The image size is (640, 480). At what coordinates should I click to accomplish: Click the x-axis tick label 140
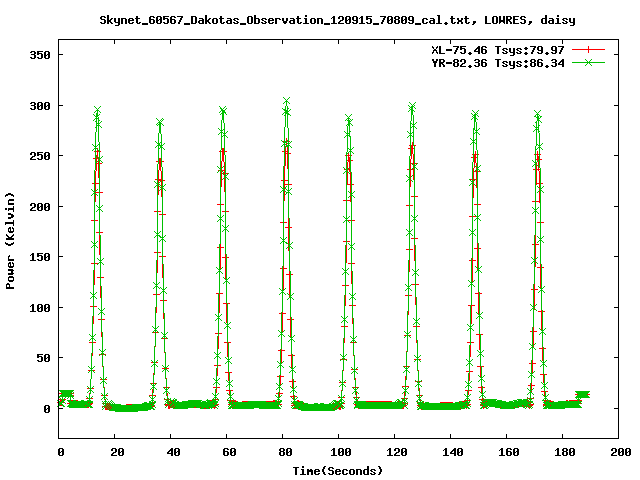tap(452, 452)
